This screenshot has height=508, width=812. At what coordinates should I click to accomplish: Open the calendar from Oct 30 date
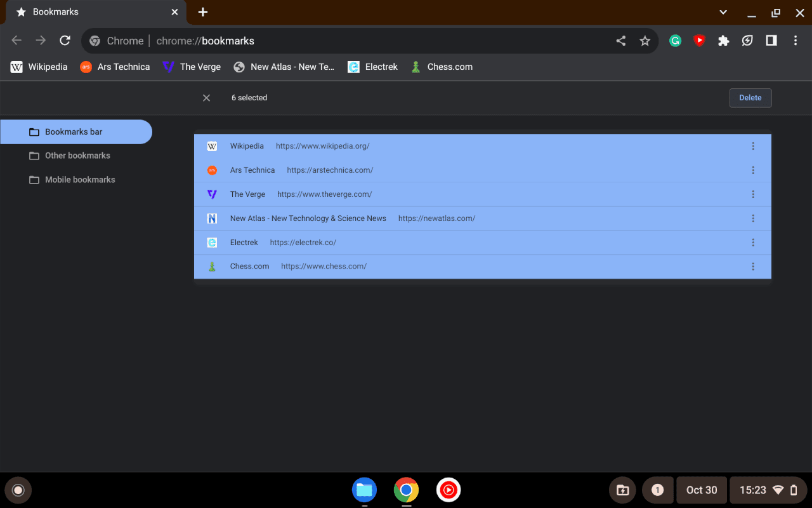point(702,490)
